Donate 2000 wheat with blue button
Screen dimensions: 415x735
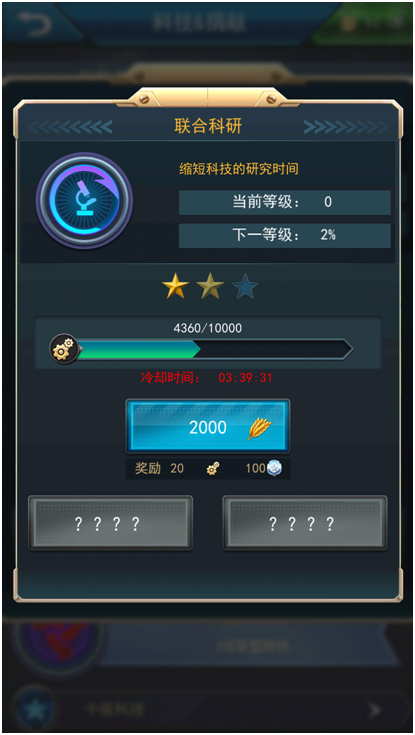point(208,427)
